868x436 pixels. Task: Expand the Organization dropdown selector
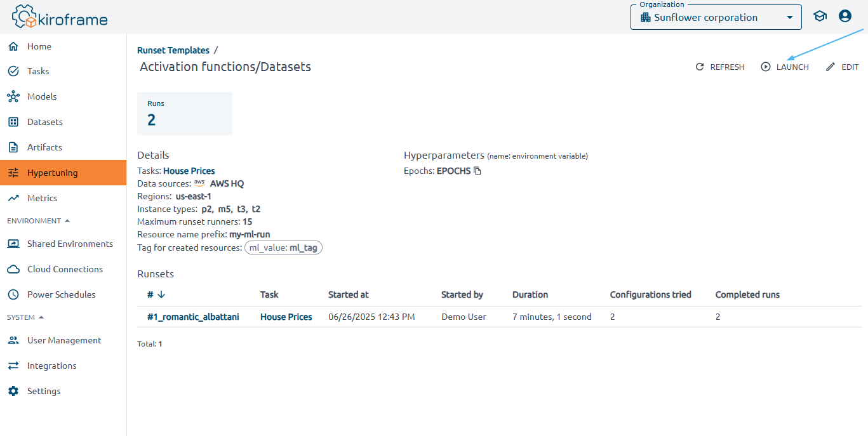click(789, 18)
